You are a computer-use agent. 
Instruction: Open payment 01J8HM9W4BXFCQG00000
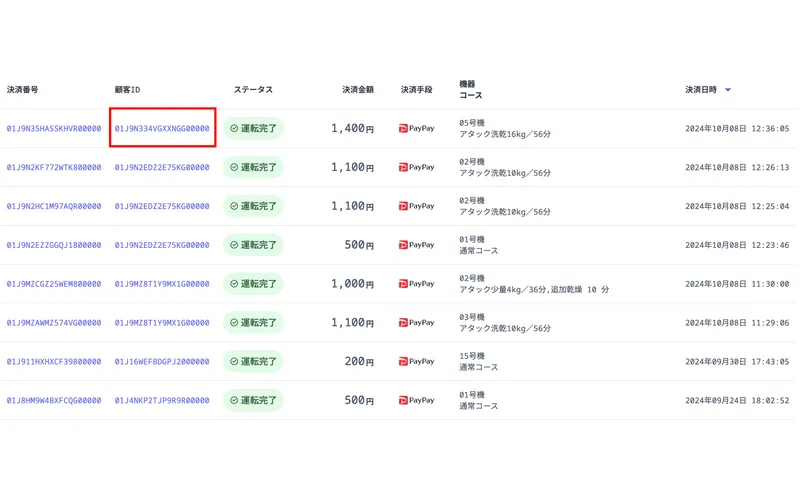(x=54, y=401)
